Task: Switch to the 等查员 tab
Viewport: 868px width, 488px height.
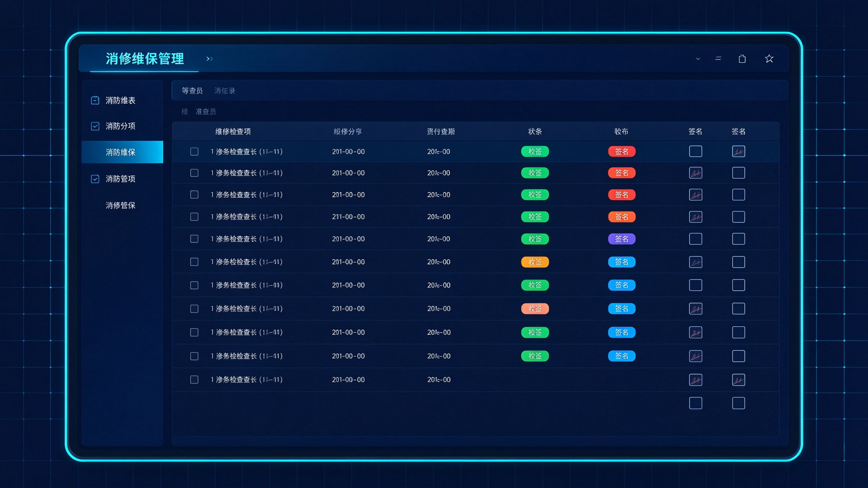Action: (192, 91)
